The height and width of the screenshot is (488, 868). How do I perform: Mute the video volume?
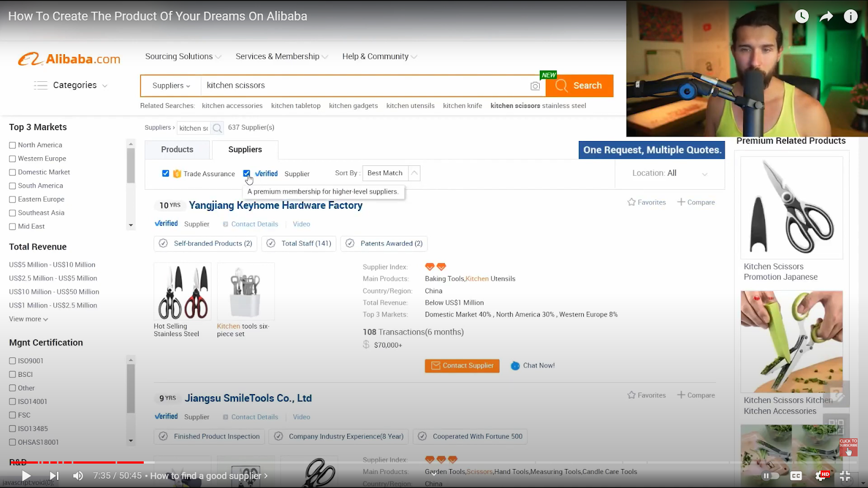pyautogui.click(x=78, y=476)
